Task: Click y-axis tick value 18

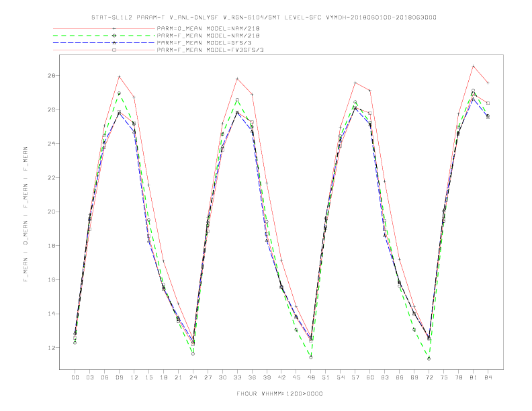Action: click(51, 246)
